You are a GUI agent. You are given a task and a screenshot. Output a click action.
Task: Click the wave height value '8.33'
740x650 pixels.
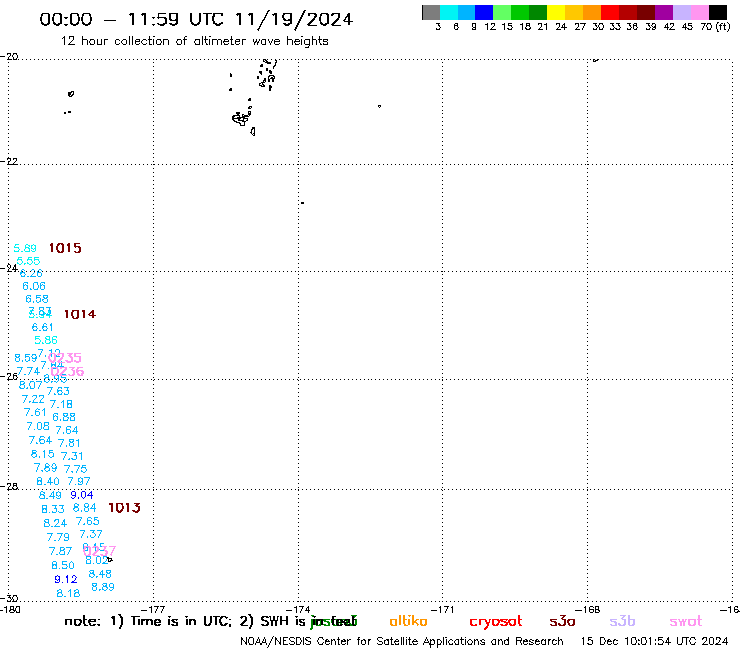53,509
